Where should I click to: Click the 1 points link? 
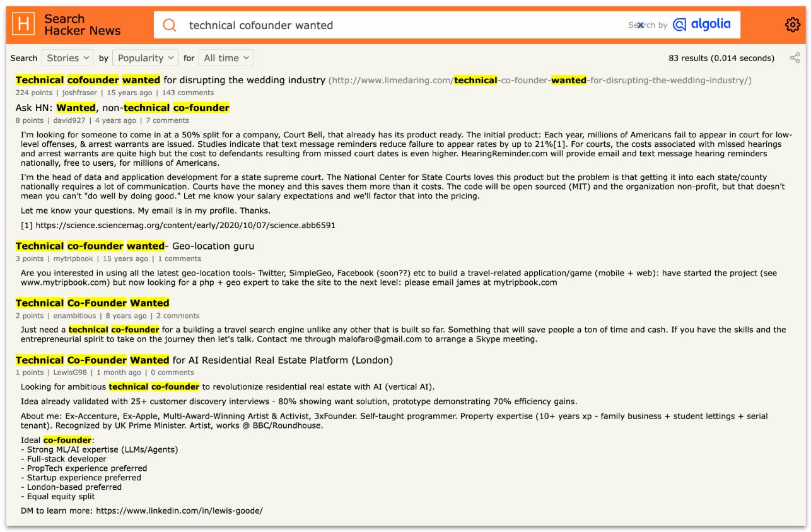point(30,373)
